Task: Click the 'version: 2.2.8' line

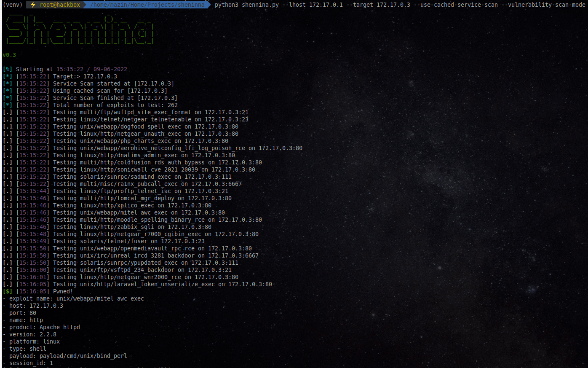Action: [29, 334]
